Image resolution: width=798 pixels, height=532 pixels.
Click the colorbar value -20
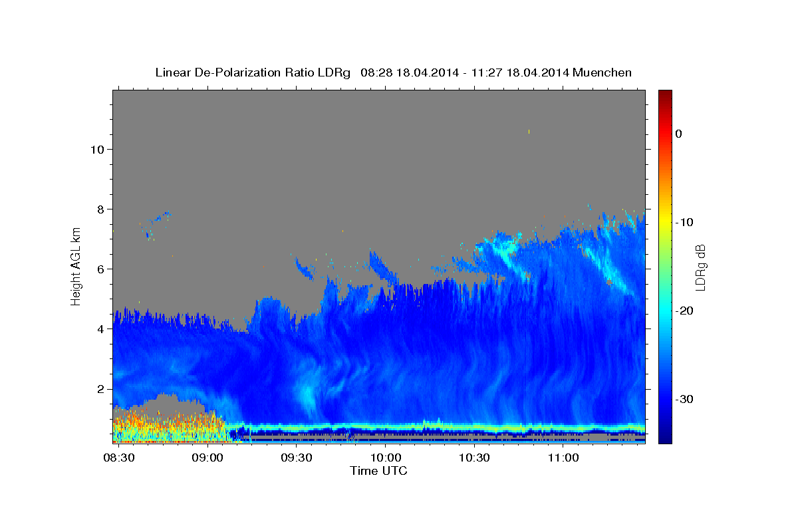click(x=685, y=311)
